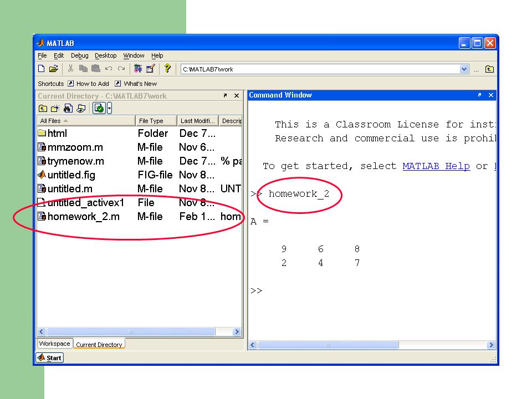Maximize the MATLAB window
This screenshot has height=399, width=532.
pos(477,43)
